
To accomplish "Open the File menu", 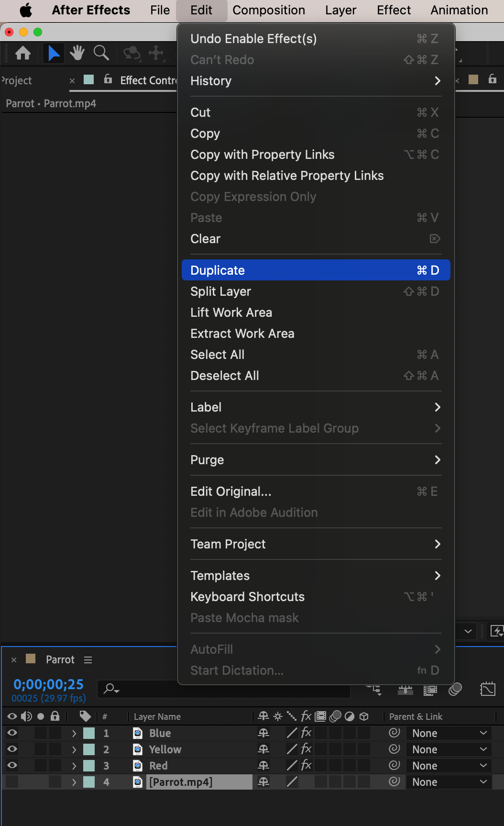I will coord(160,10).
